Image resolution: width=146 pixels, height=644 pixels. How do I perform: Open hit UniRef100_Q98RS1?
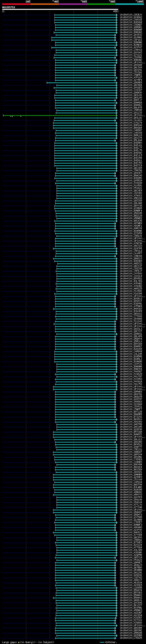pyautogui.click(x=131, y=334)
